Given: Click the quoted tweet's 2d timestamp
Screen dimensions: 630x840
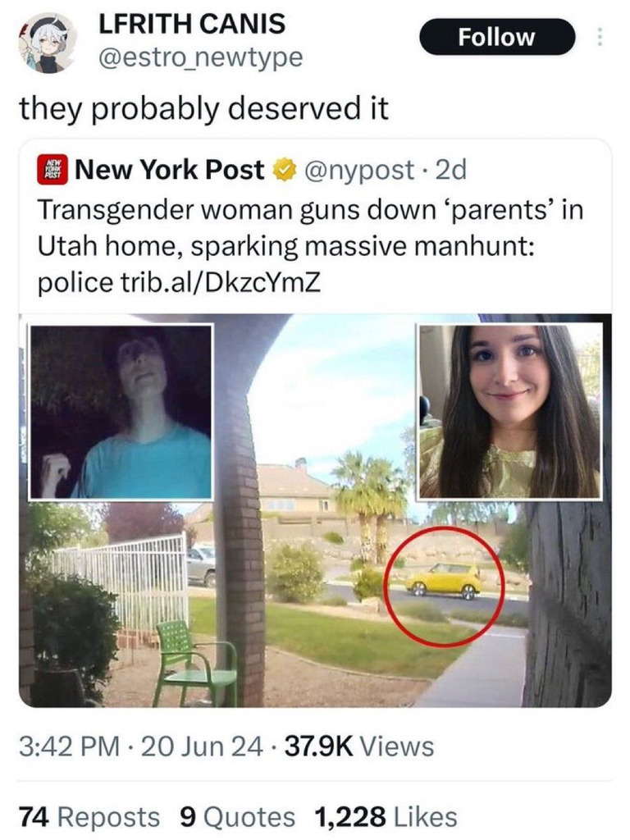Looking at the screenshot, I should tap(452, 170).
